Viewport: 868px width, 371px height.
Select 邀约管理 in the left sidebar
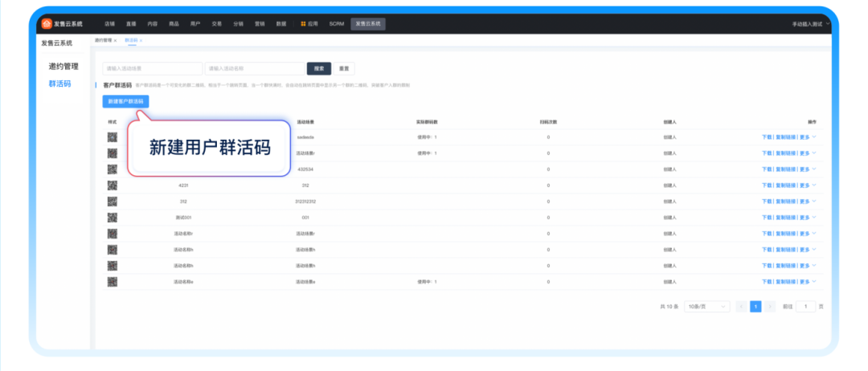point(63,67)
